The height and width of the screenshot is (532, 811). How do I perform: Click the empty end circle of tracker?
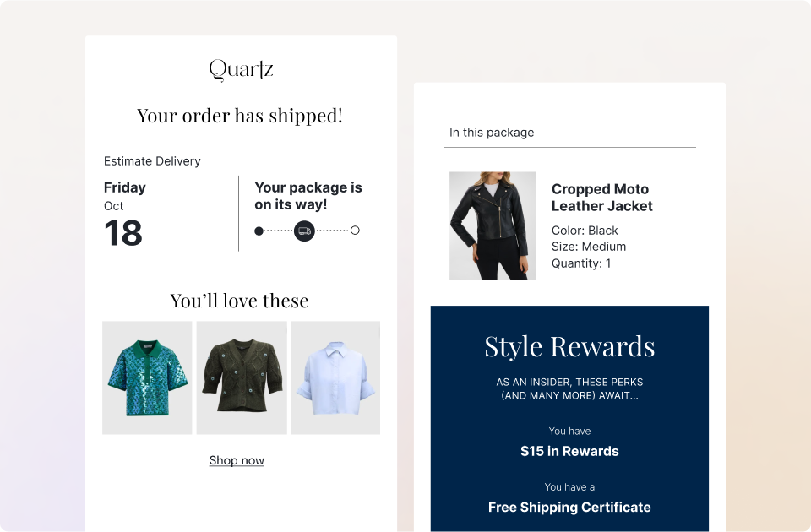click(355, 231)
